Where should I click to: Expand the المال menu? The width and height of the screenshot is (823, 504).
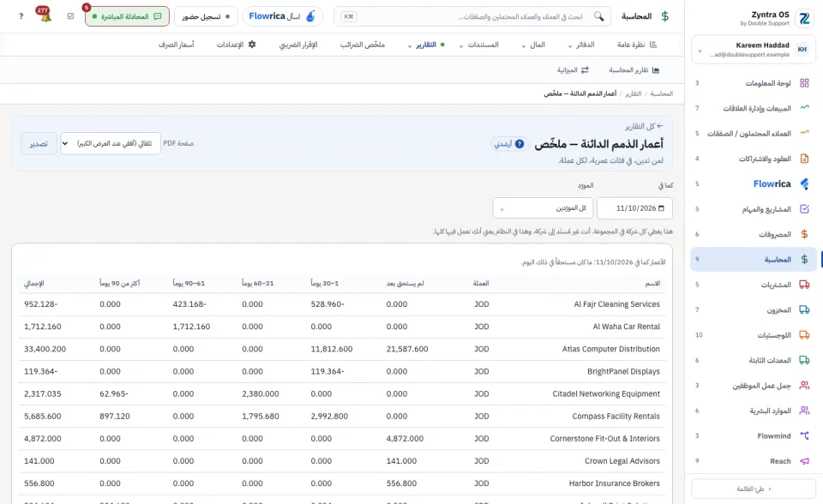click(533, 45)
